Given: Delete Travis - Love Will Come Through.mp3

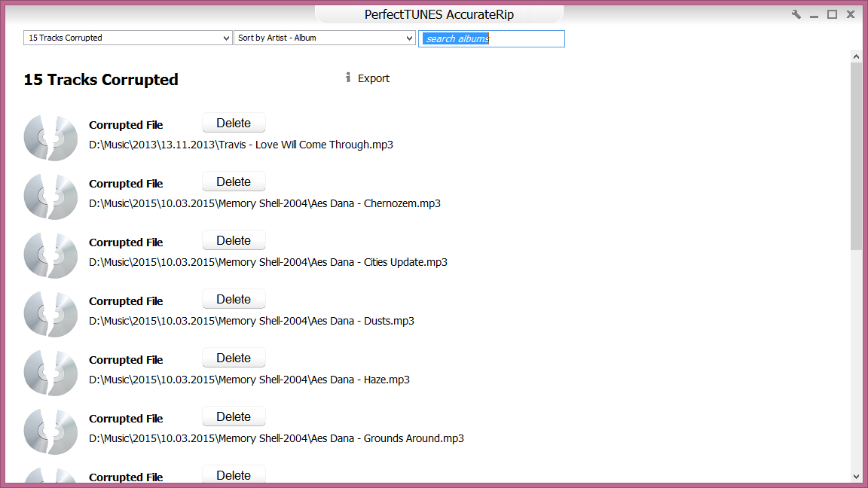Looking at the screenshot, I should point(234,123).
